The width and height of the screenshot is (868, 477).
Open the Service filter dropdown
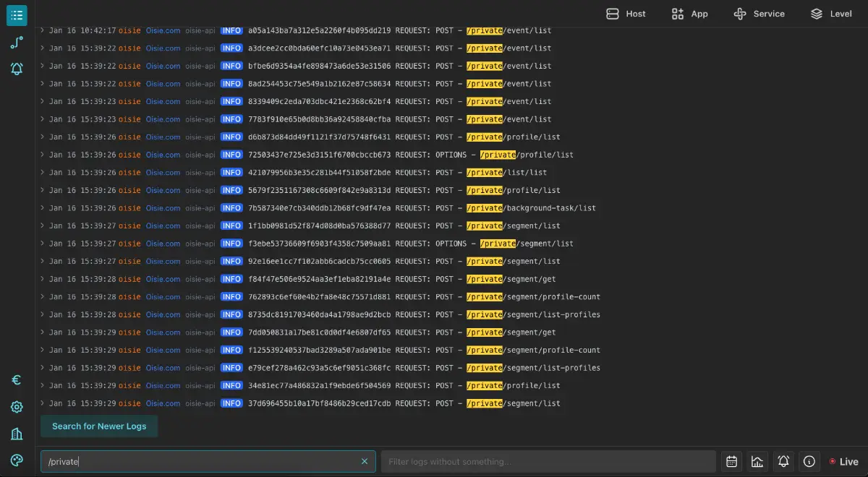(759, 14)
